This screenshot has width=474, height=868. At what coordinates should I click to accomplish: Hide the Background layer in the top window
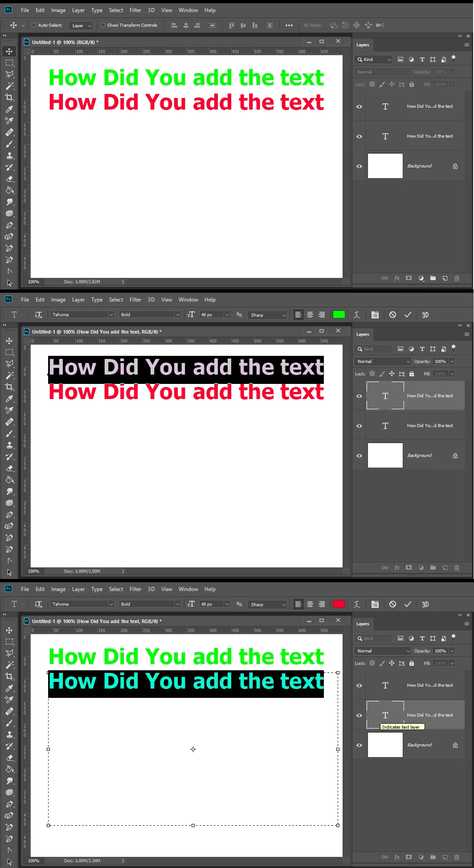click(x=359, y=166)
